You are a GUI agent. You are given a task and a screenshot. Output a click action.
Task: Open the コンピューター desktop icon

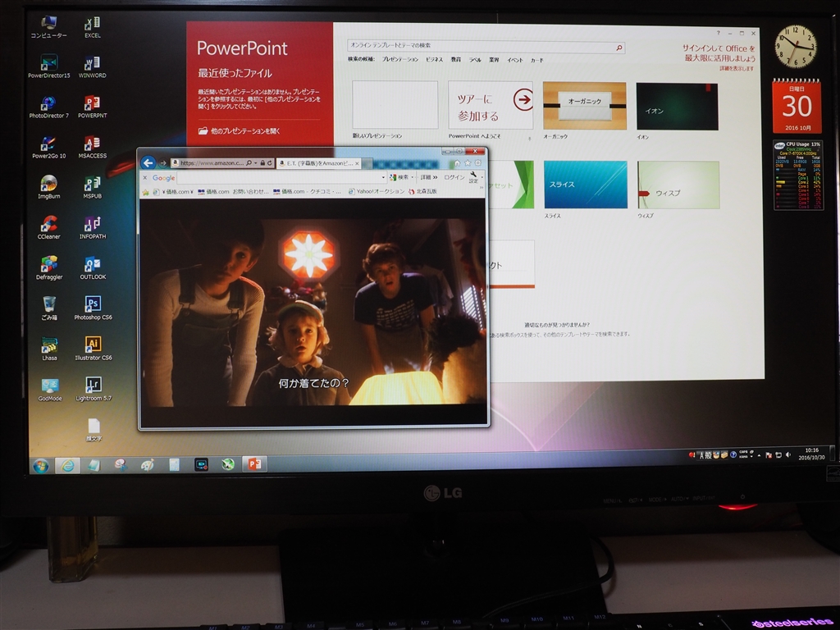pyautogui.click(x=48, y=27)
